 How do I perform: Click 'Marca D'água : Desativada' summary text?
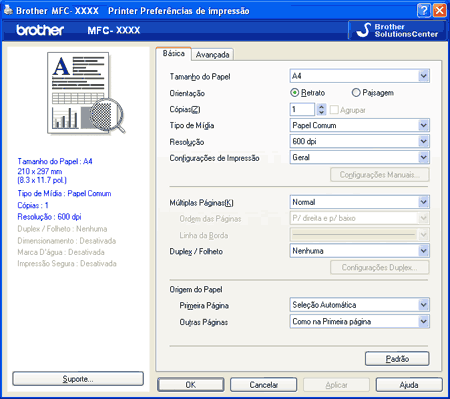click(x=61, y=252)
